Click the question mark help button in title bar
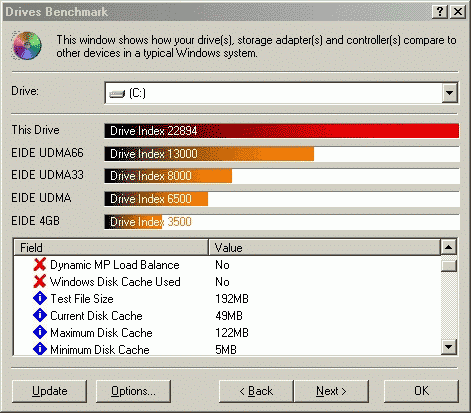 coord(440,12)
